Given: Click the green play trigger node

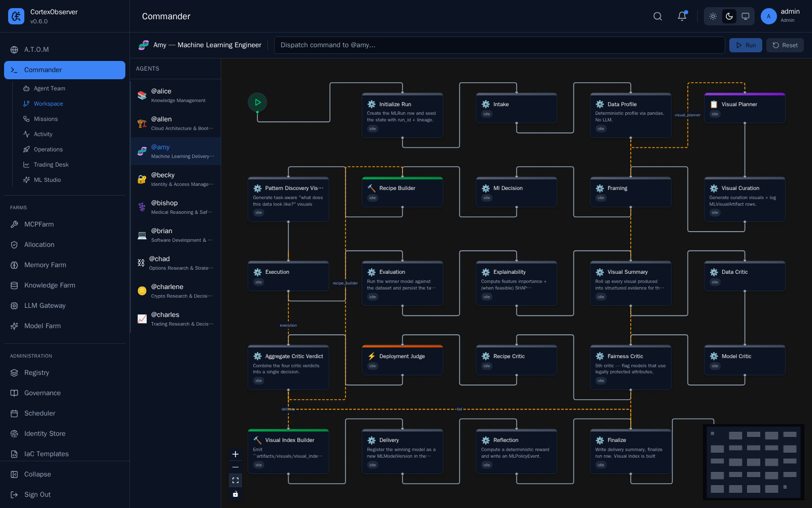Looking at the screenshot, I should pyautogui.click(x=257, y=102).
